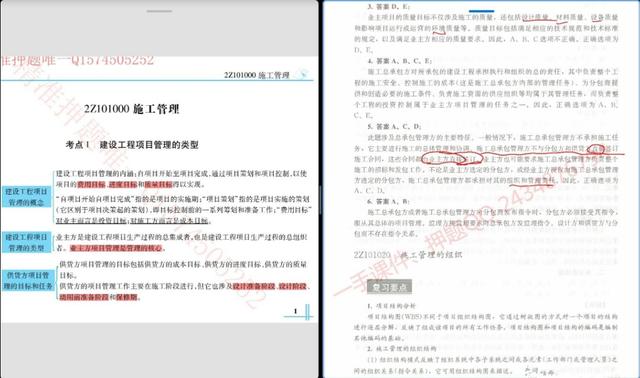Click the small page header "2Z101000 施工管理"
640x378 pixels.
(x=257, y=75)
